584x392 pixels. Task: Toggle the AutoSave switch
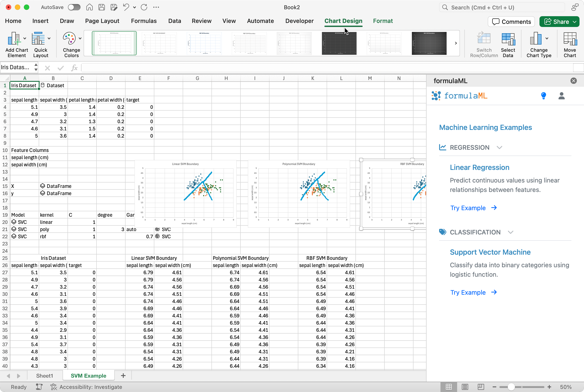(x=74, y=7)
